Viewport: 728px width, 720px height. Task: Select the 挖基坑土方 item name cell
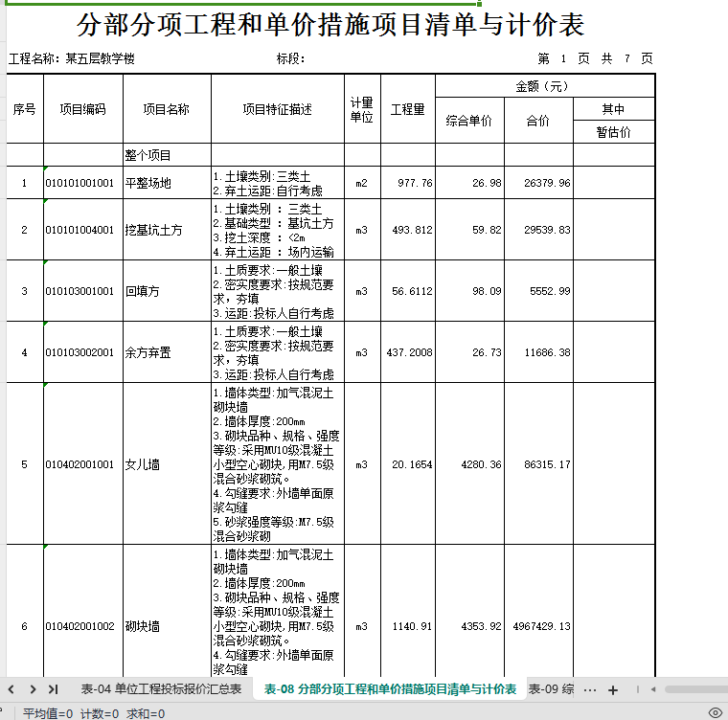[x=167, y=230]
